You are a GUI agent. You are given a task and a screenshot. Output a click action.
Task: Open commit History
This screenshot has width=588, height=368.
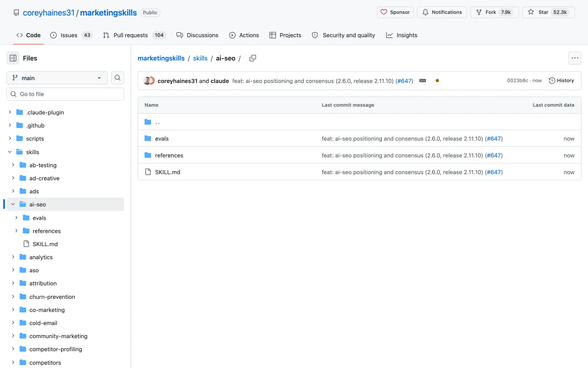[561, 81]
